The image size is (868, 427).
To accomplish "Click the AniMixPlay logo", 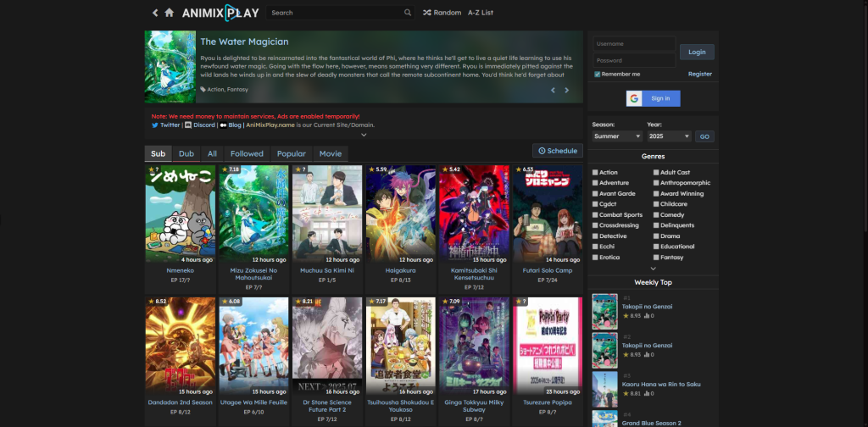I will tap(220, 13).
